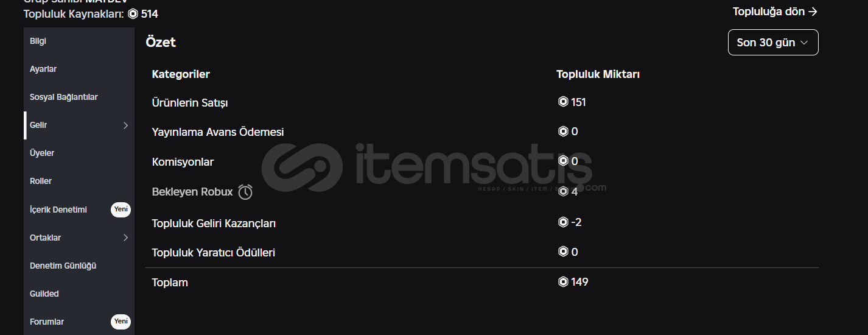This screenshot has height=335, width=868.
Task: Click Robux icon in Ürünlerin Satışı row
Action: [563, 102]
